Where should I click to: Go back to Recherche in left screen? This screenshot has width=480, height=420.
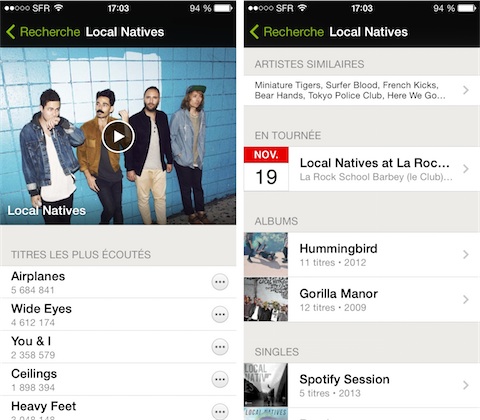click(43, 32)
